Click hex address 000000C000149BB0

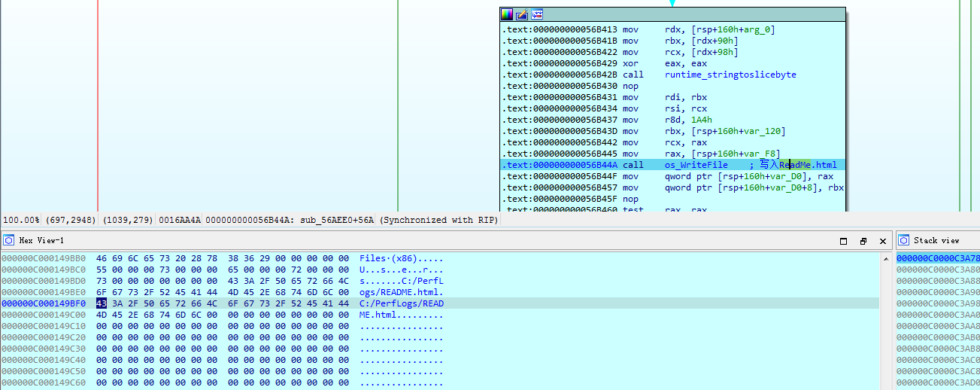tap(44, 257)
